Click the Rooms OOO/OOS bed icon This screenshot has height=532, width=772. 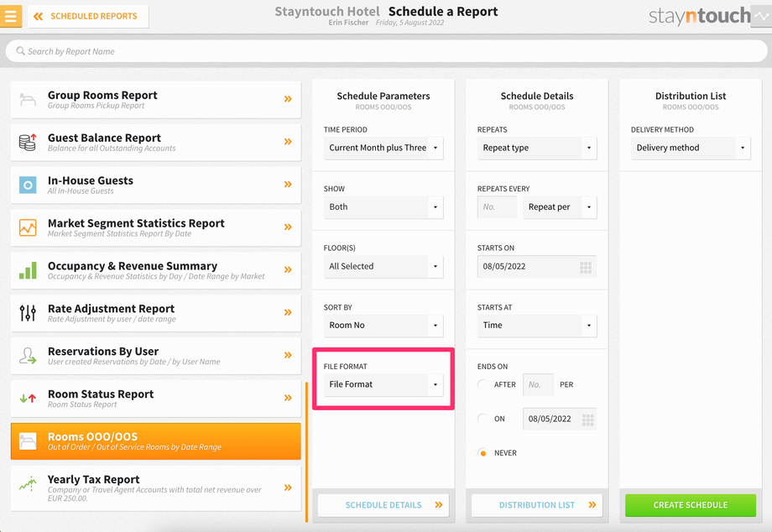[x=28, y=441]
